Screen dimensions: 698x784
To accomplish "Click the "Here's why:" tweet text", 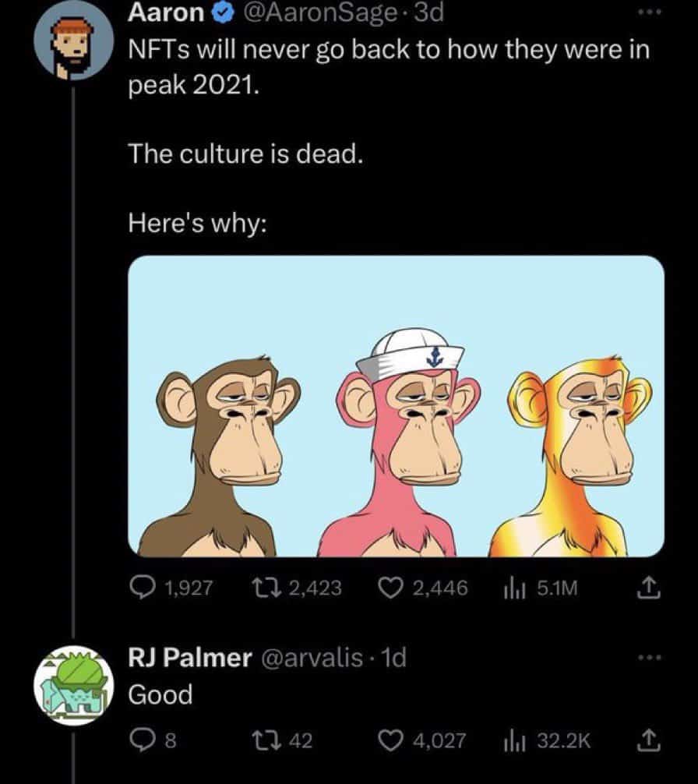I will coord(199,222).
